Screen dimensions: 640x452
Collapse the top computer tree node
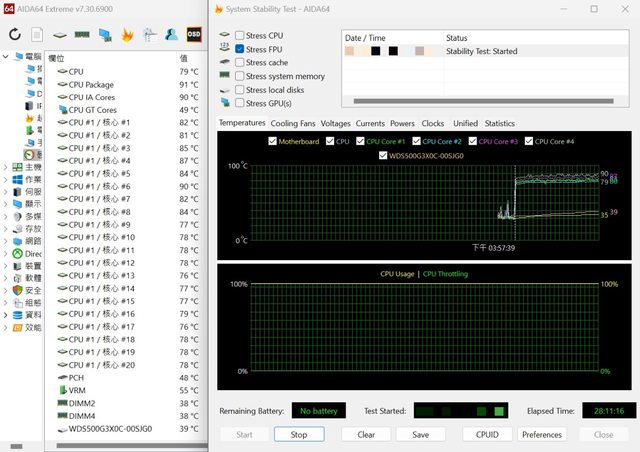click(7, 57)
